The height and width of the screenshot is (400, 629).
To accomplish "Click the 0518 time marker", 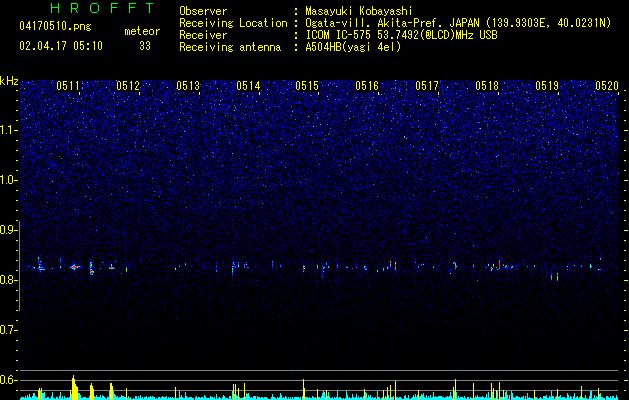I will 487,85.
